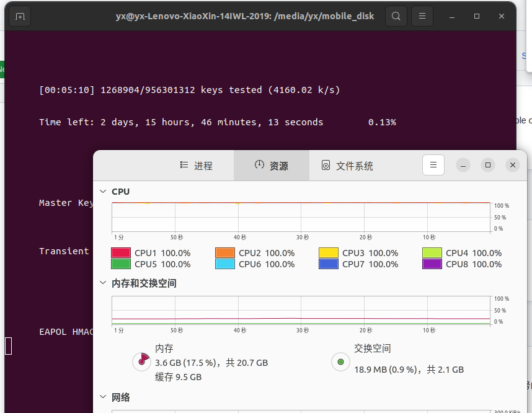This screenshot has width=532, height=413.
Task: Change CPU1 red color swatch
Action: [x=121, y=253]
